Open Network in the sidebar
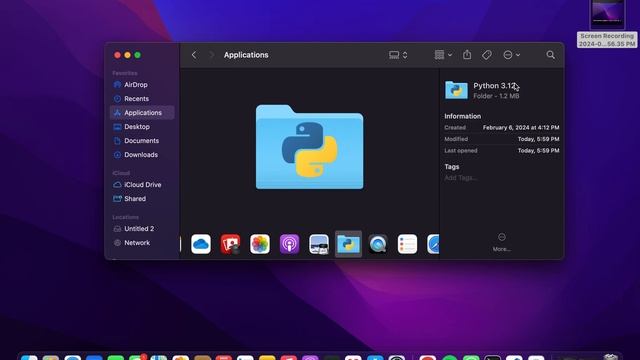Image resolution: width=640 pixels, height=360 pixels. tap(142, 243)
